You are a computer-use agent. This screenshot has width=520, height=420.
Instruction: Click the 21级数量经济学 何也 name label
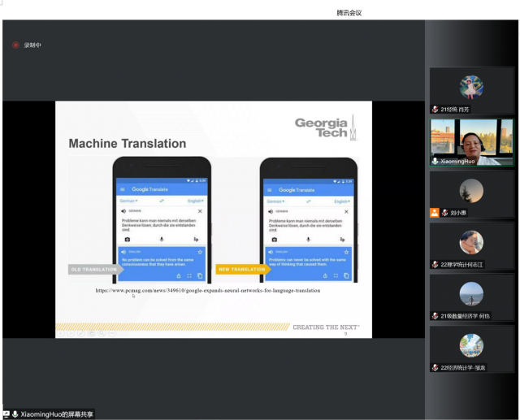(465, 316)
